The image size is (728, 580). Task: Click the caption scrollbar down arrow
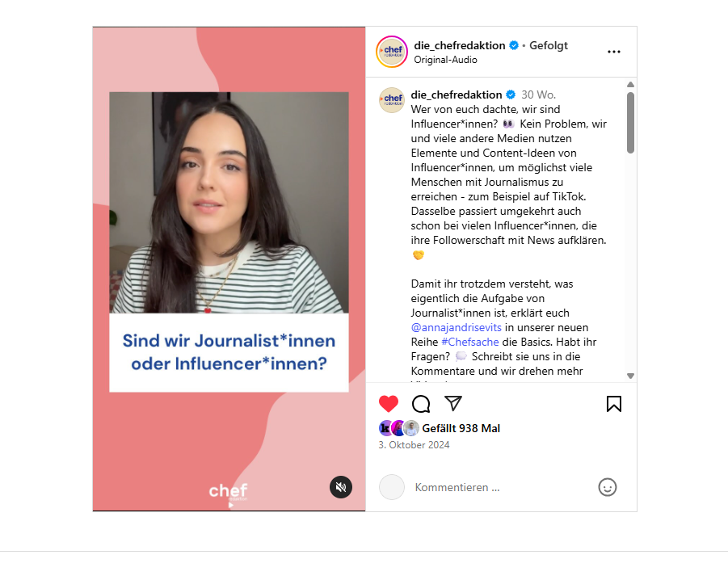pyautogui.click(x=630, y=376)
